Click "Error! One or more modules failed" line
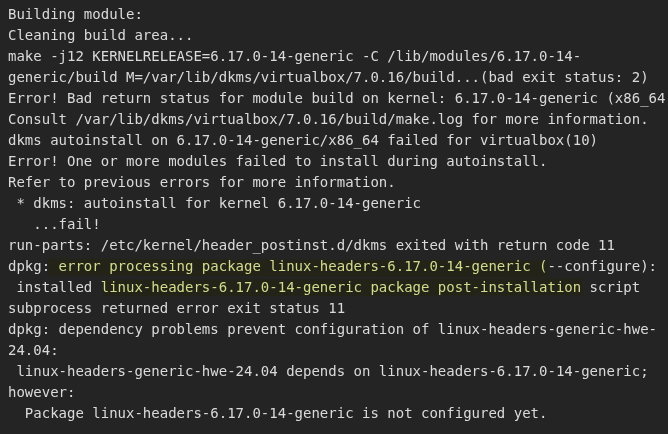 [180, 161]
